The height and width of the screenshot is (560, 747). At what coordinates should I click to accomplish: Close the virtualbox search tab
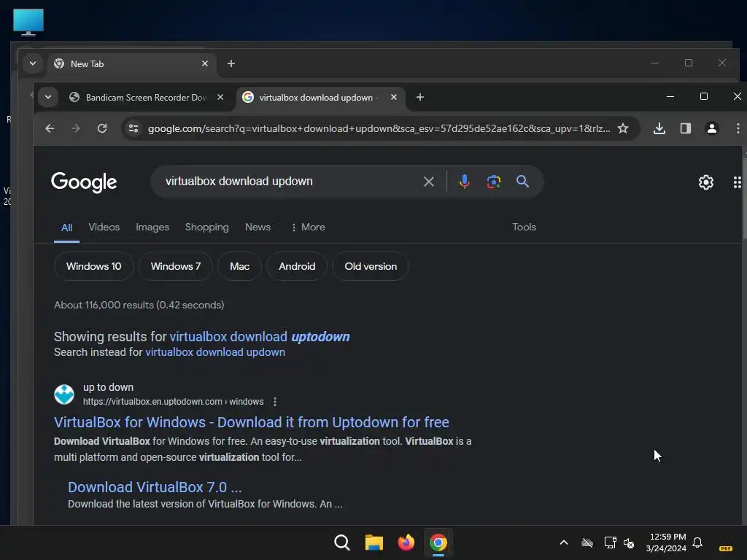click(394, 97)
